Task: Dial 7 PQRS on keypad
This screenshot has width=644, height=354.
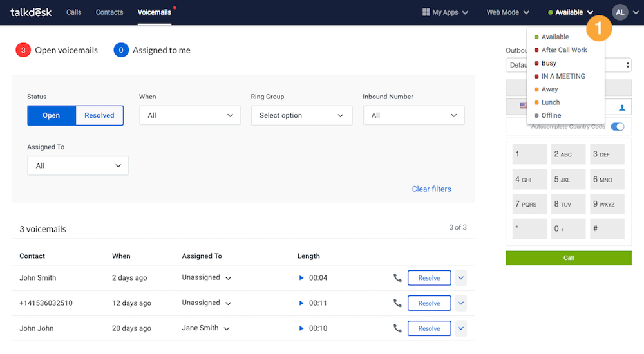Action: [x=529, y=204]
